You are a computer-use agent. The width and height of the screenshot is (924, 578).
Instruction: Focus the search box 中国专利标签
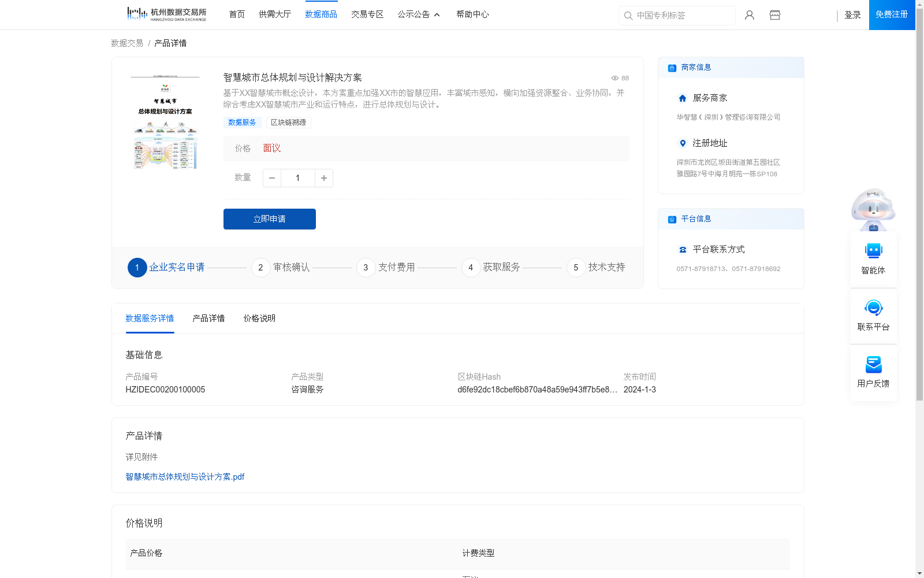coord(677,16)
